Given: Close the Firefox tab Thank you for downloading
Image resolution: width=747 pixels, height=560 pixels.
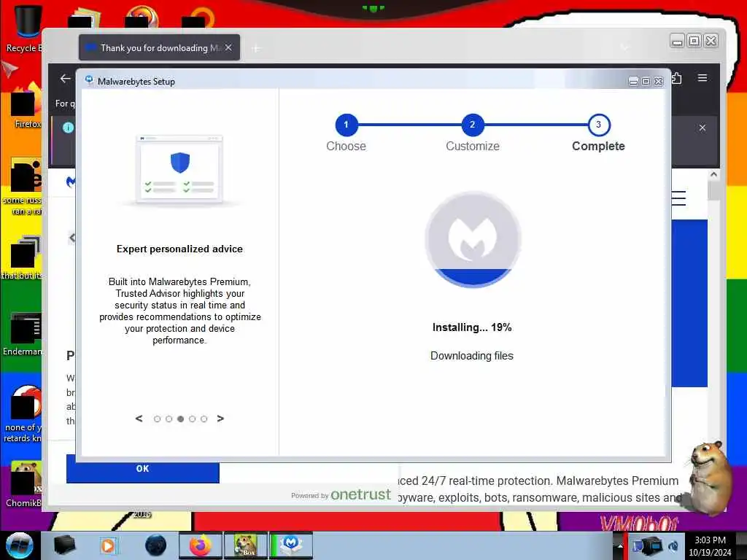Looking at the screenshot, I should tap(228, 47).
